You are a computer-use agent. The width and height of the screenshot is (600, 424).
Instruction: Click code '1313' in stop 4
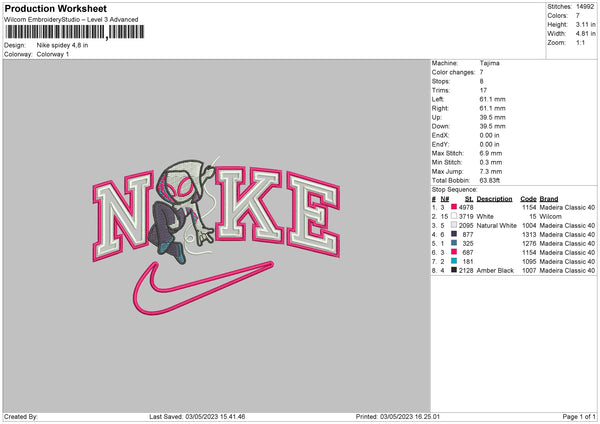coord(529,235)
